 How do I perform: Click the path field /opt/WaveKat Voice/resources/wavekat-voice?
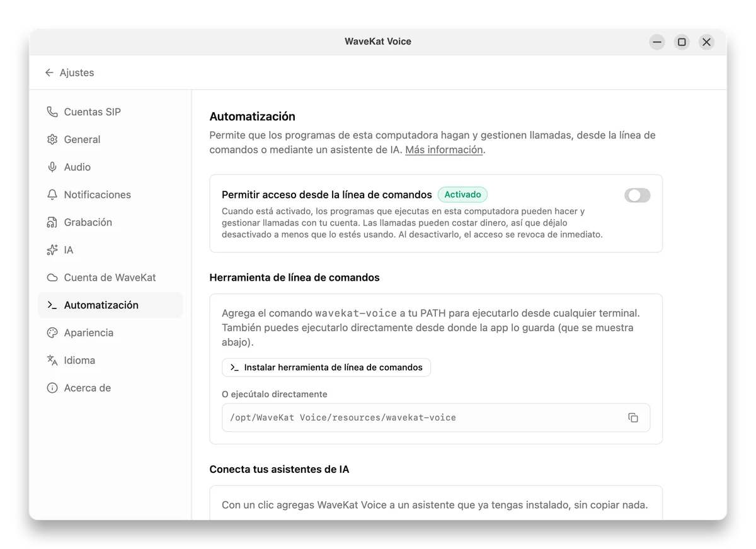tap(436, 418)
